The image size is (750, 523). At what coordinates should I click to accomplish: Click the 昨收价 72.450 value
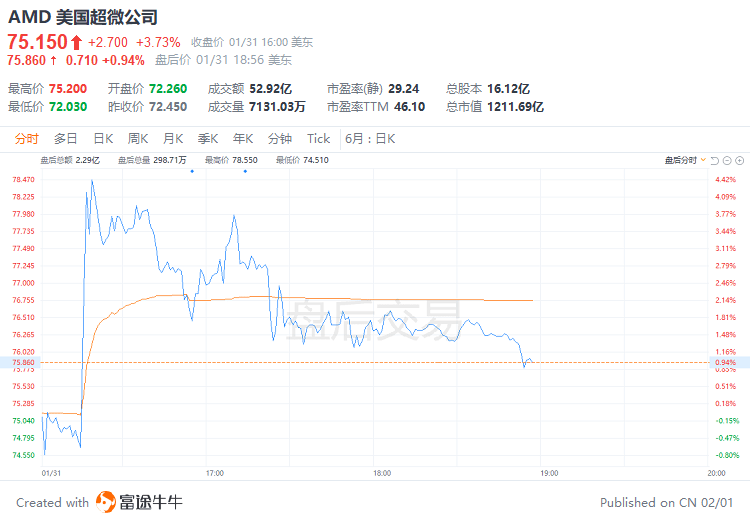pos(168,106)
